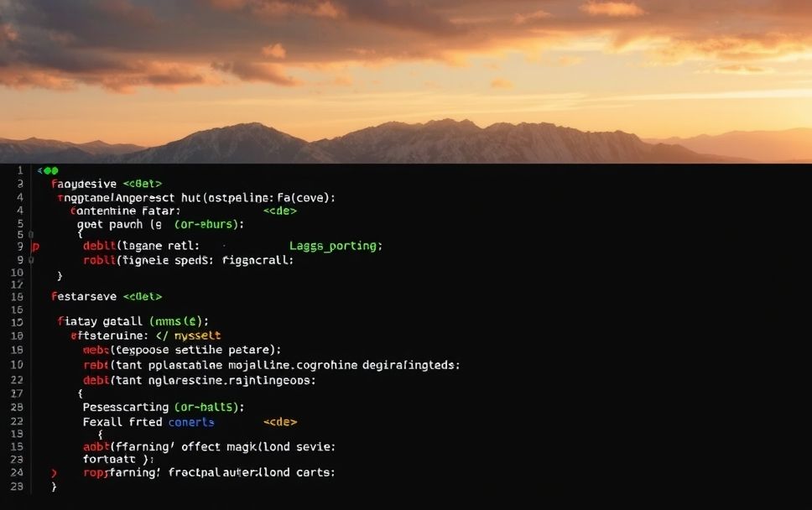
Task: Click the red arrow gutter marker at line 24
Action: pyautogui.click(x=54, y=473)
